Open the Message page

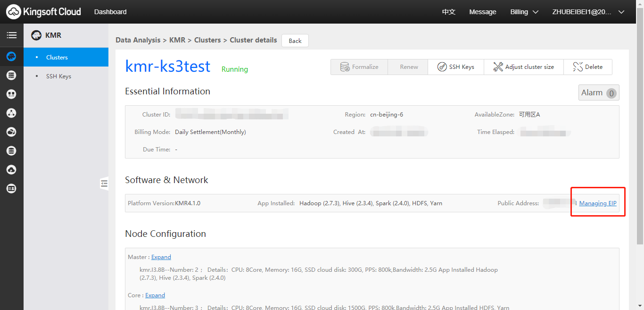pyautogui.click(x=483, y=12)
